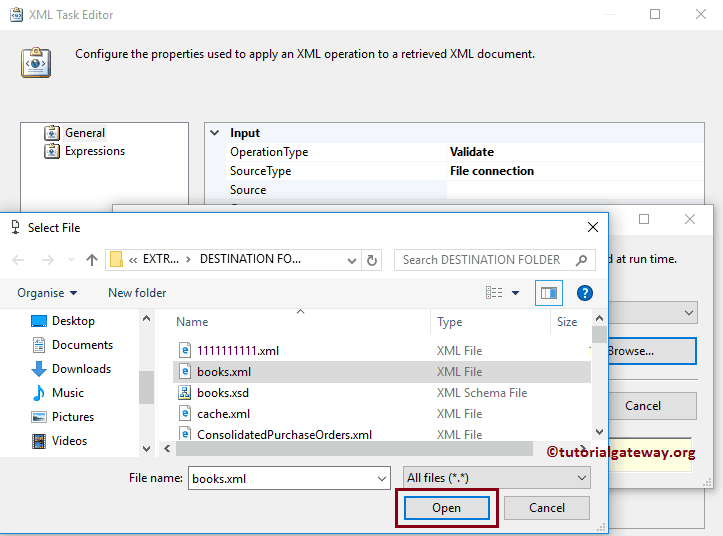Toggle the preview pane icon
The width and height of the screenshot is (723, 536).
(x=549, y=293)
